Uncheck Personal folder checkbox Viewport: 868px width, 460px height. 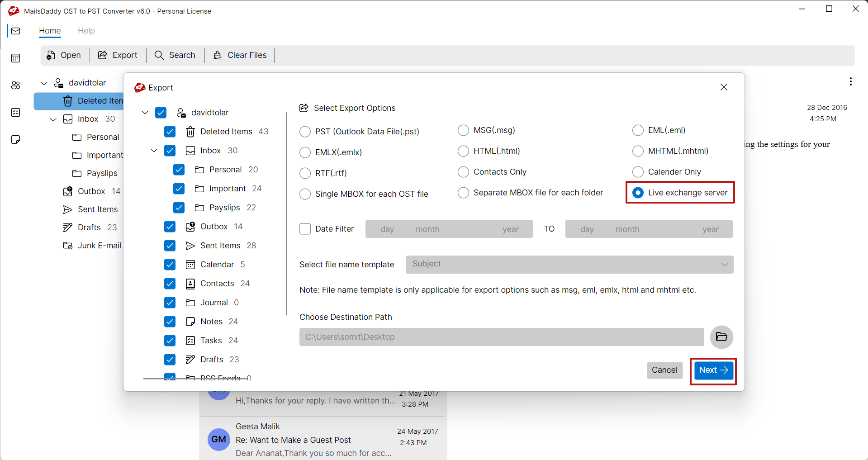coord(179,170)
